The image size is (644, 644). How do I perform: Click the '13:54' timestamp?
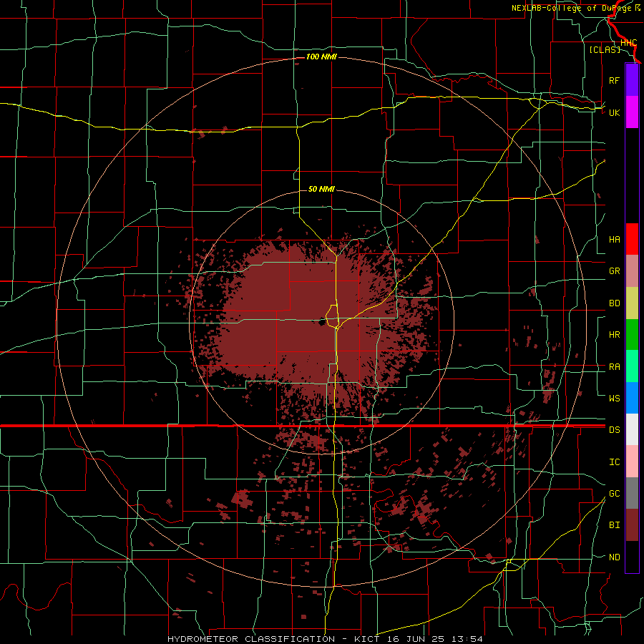[466, 639]
